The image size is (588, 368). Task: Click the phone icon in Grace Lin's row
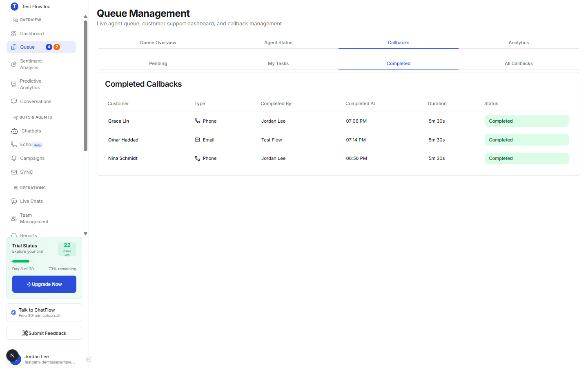coord(198,121)
